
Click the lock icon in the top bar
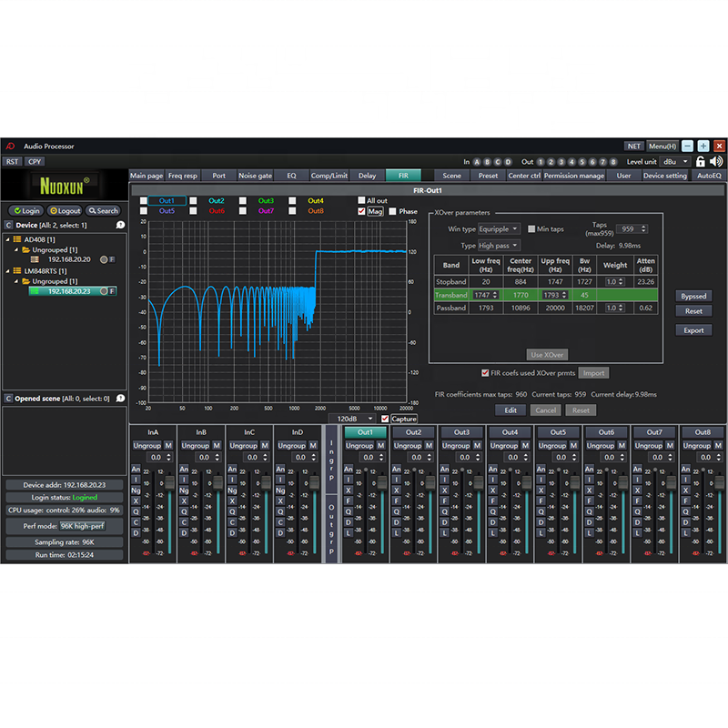click(700, 162)
